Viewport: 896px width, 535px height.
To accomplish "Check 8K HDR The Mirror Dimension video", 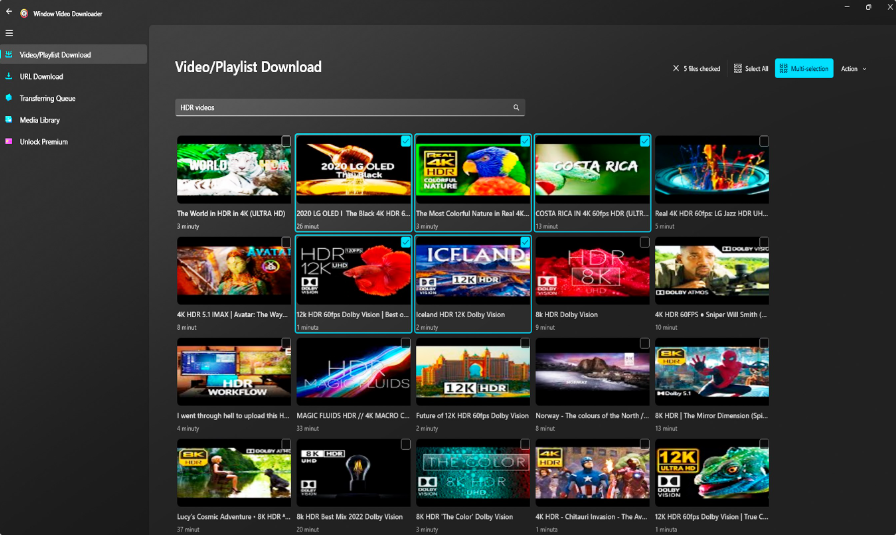I will click(763, 344).
